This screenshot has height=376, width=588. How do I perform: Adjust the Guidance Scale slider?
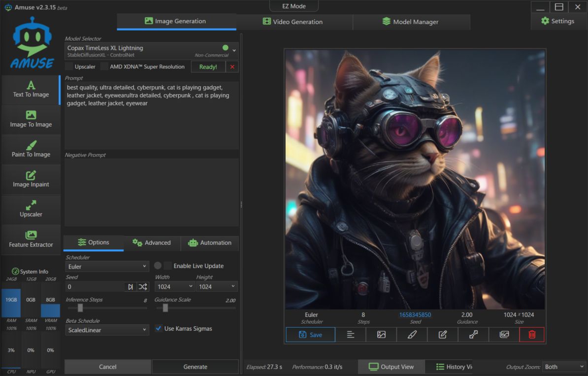tap(165, 308)
